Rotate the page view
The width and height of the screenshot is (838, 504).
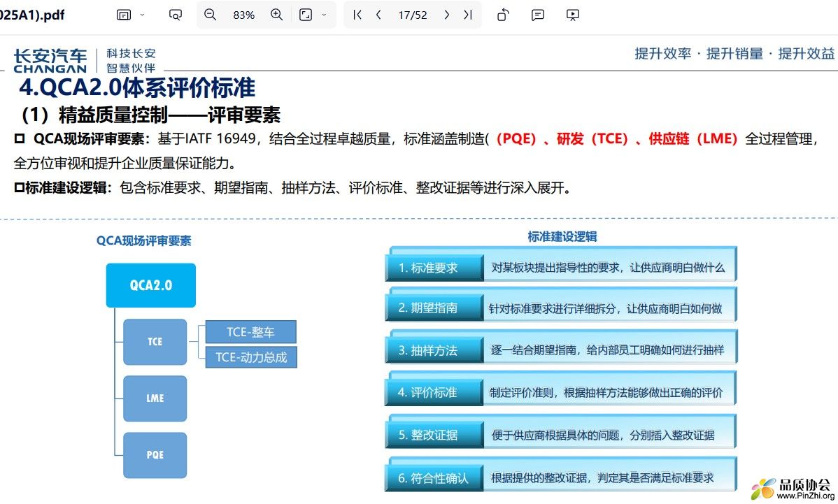[x=503, y=15]
